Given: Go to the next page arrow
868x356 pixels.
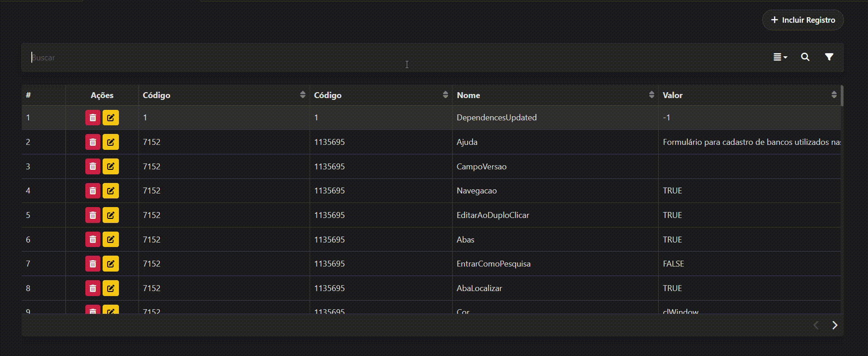Looking at the screenshot, I should coord(834,325).
